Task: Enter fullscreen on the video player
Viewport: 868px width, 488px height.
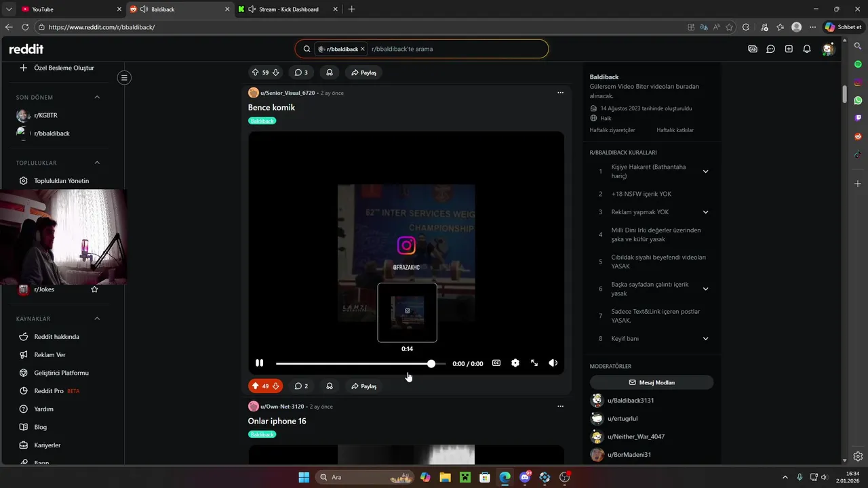Action: coord(534,363)
